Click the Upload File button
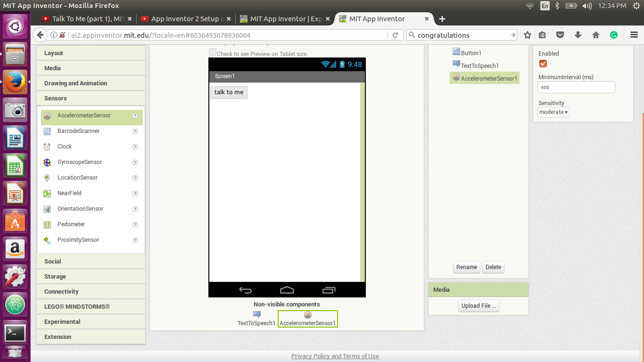644x362 pixels. (479, 306)
